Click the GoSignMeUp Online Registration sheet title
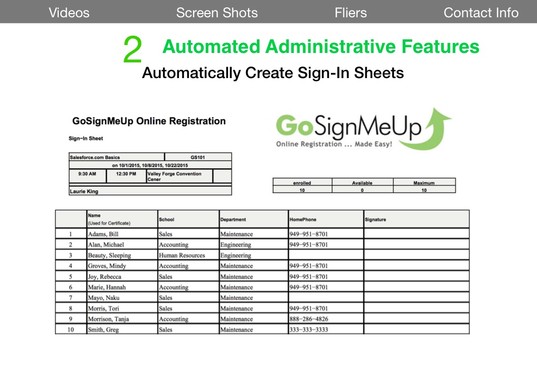Image resolution: width=537 pixels, height=392 pixels. point(149,121)
